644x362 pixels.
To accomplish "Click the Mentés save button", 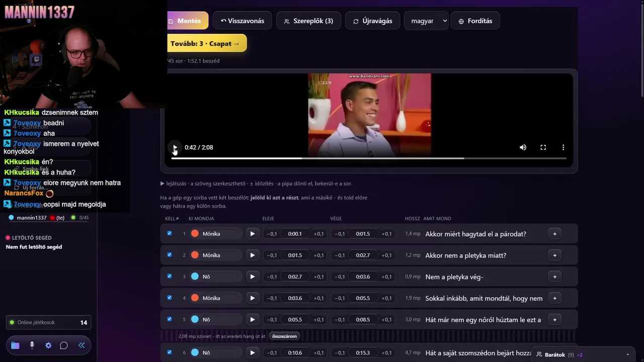I will point(188,21).
